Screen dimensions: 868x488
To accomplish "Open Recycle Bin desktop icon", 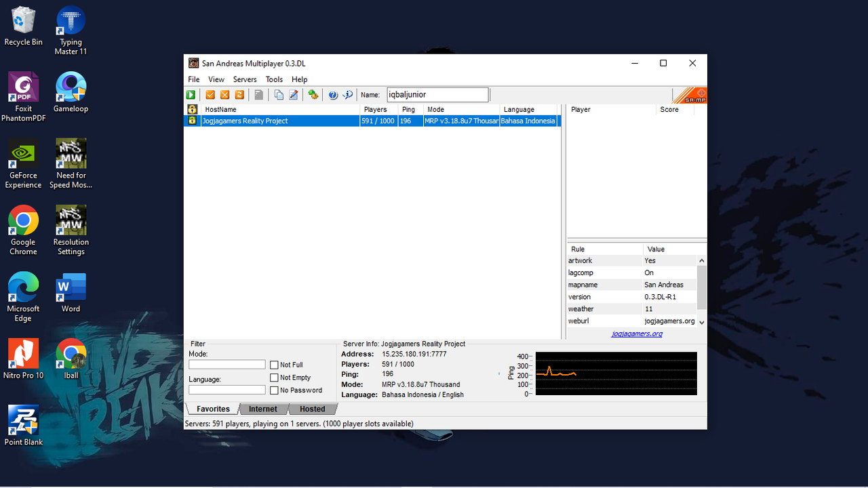I will (x=23, y=26).
